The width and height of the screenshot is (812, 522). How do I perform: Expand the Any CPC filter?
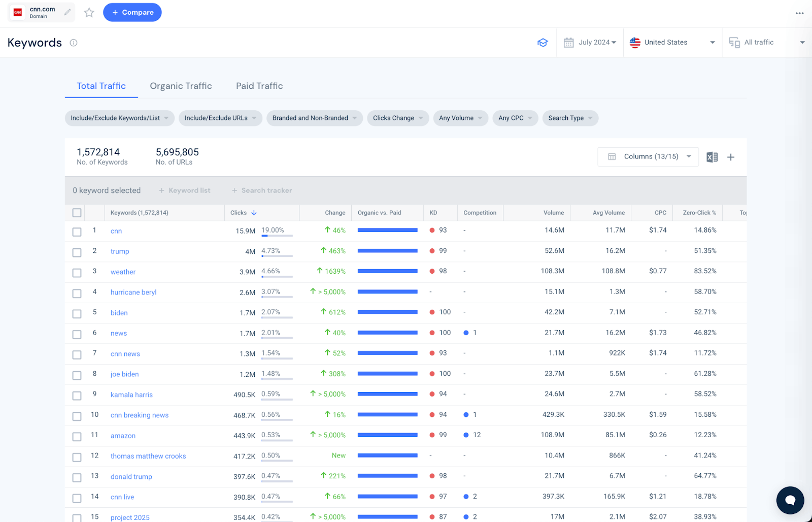click(x=515, y=118)
